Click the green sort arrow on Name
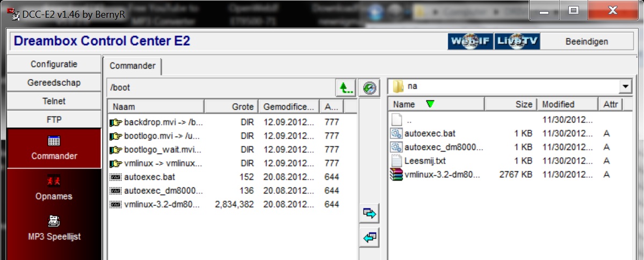644x260 pixels. 430,104
